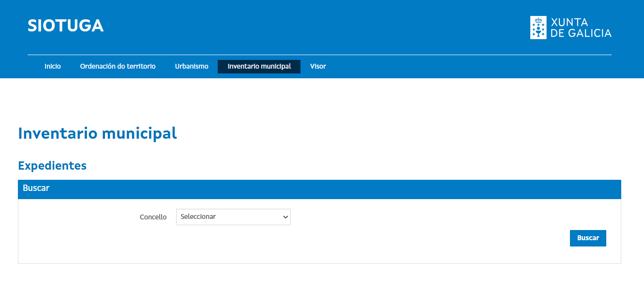Click the Inventario municipal page title
Screen dimensions: 644x289
coord(97,133)
